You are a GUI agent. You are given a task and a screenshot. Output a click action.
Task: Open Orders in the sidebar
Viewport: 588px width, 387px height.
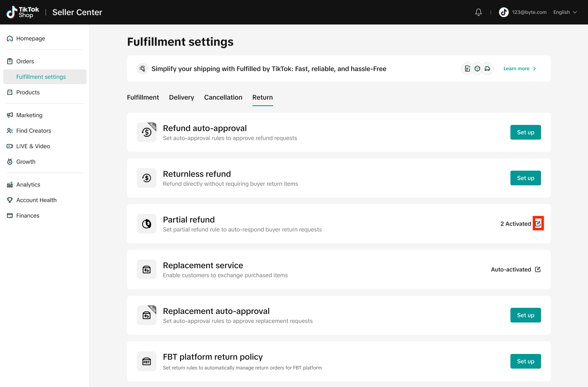point(25,61)
